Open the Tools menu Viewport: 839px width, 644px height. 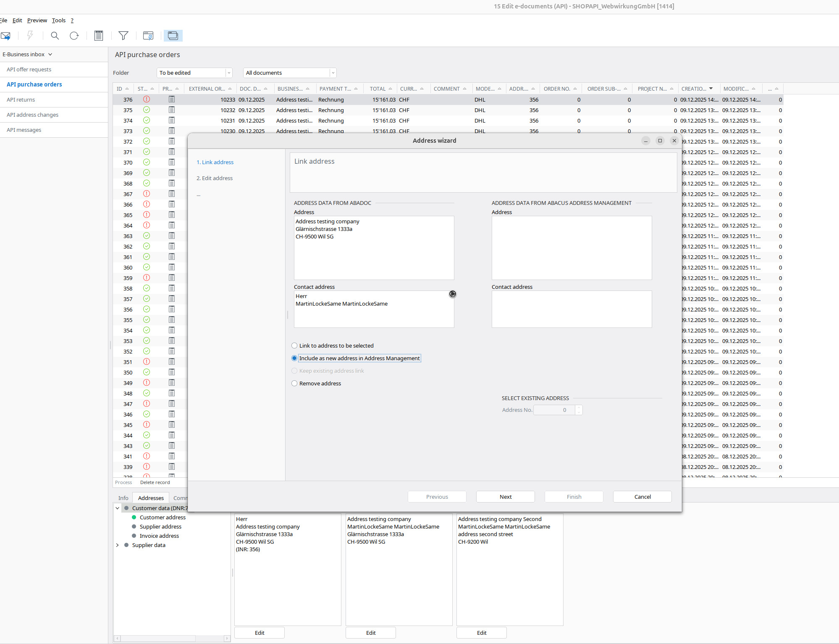[x=59, y=20]
